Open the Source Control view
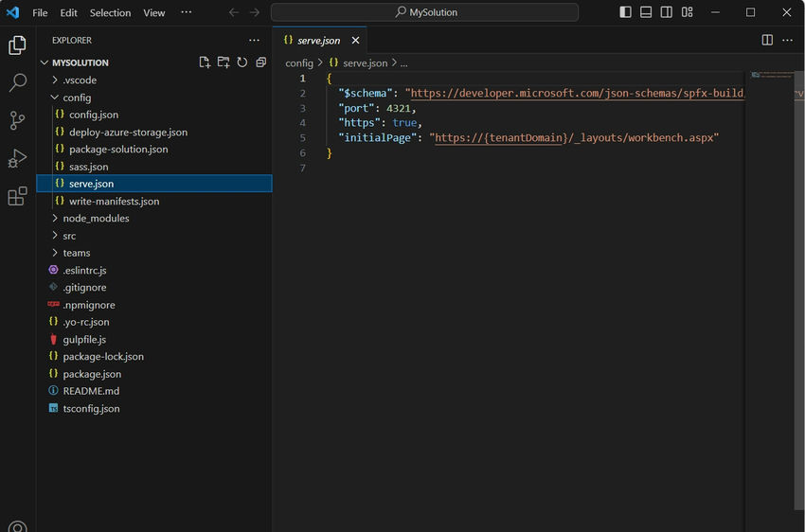The image size is (805, 532). tap(17, 120)
